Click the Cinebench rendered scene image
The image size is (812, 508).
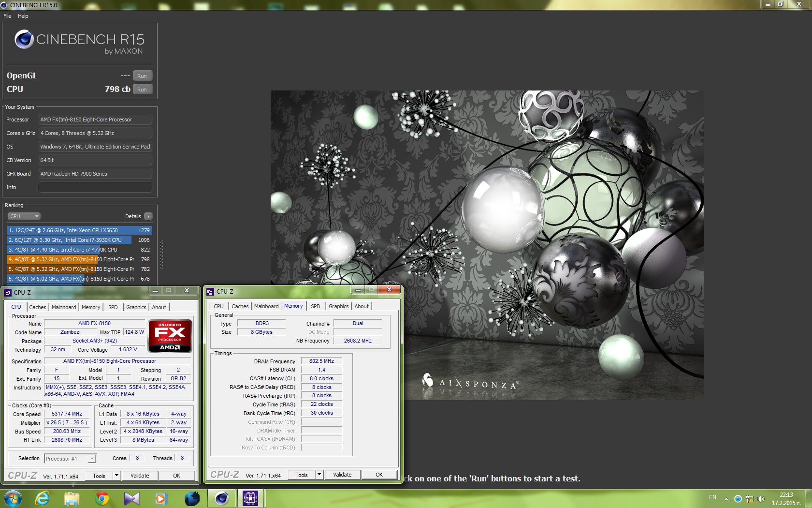click(487, 245)
